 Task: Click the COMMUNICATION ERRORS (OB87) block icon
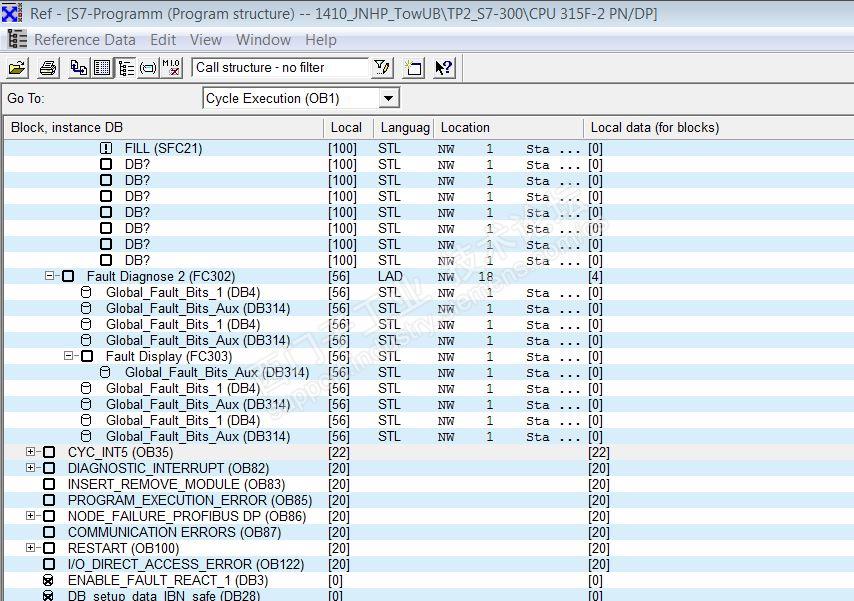[49, 532]
